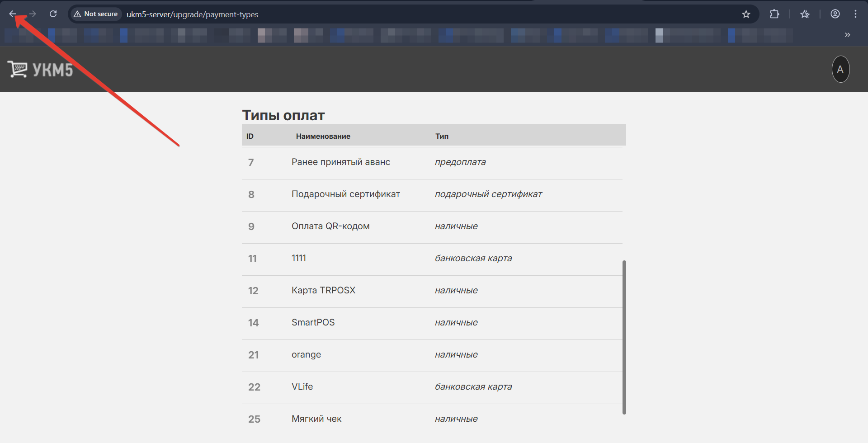Select the 'Мягкий чек' payment row
The width and height of the screenshot is (868, 443).
pyautogui.click(x=316, y=419)
